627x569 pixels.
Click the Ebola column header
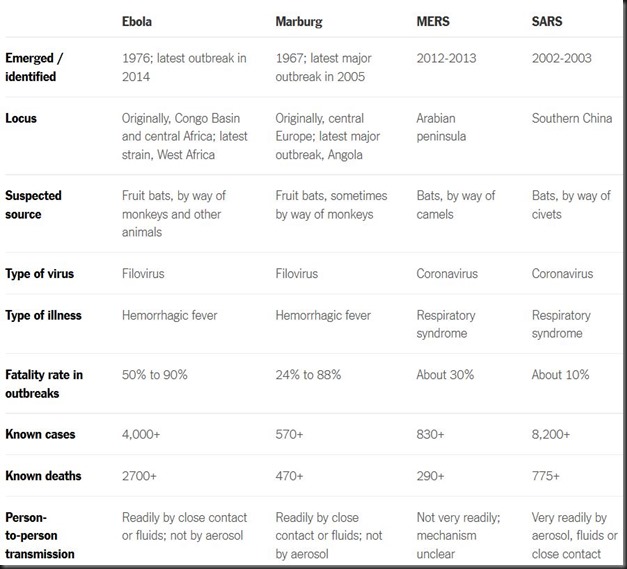[137, 21]
